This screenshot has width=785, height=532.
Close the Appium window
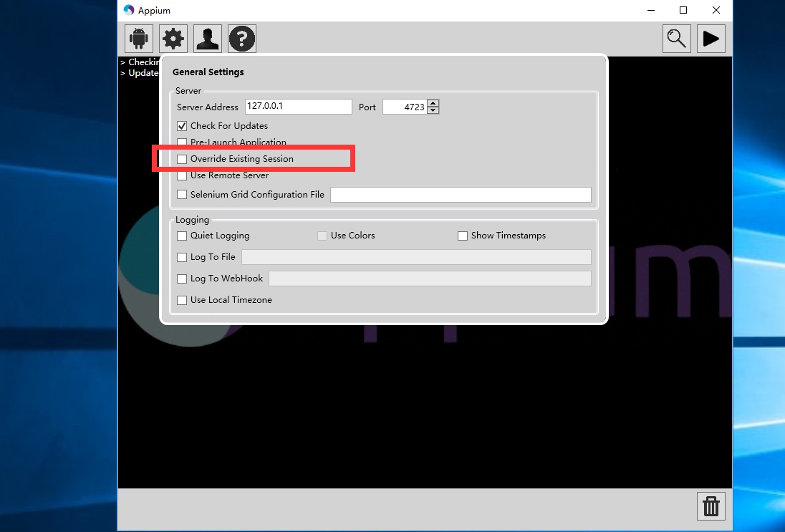(716, 10)
